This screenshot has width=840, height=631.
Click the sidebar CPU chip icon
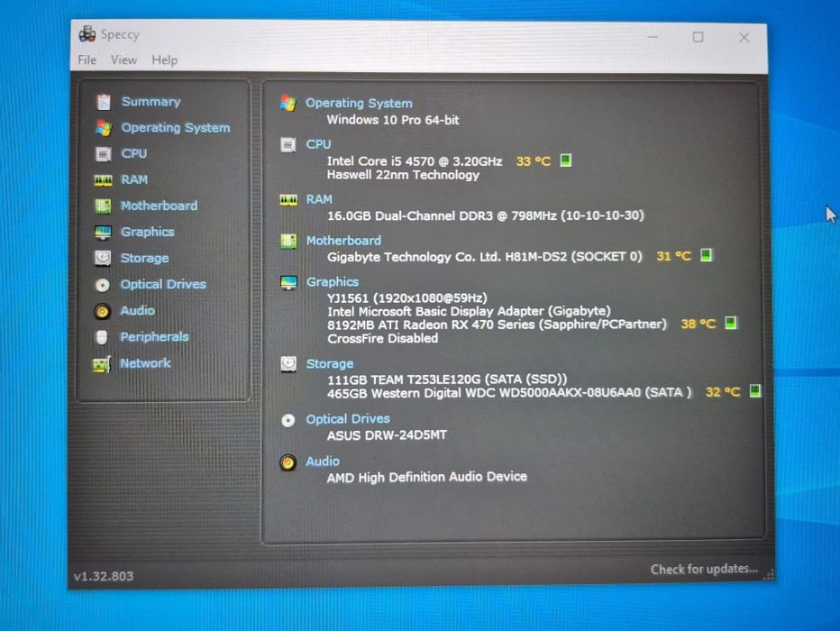coord(104,154)
